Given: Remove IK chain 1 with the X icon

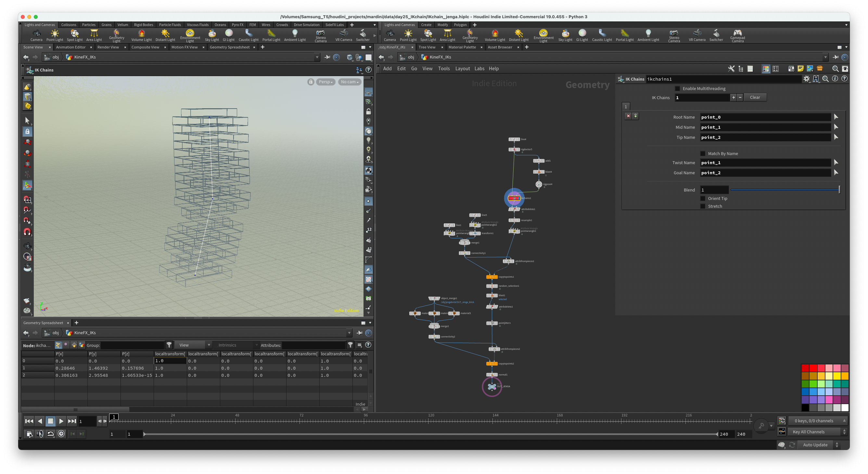Looking at the screenshot, I should (628, 116).
